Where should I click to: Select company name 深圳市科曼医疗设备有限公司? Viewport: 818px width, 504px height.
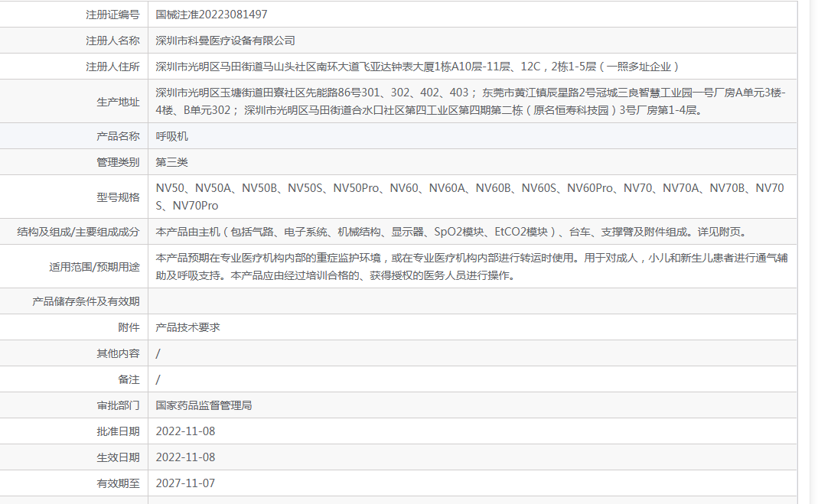[x=226, y=41]
